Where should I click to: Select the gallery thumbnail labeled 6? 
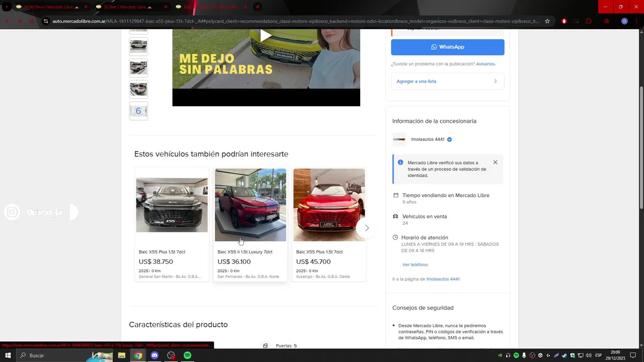138,111
